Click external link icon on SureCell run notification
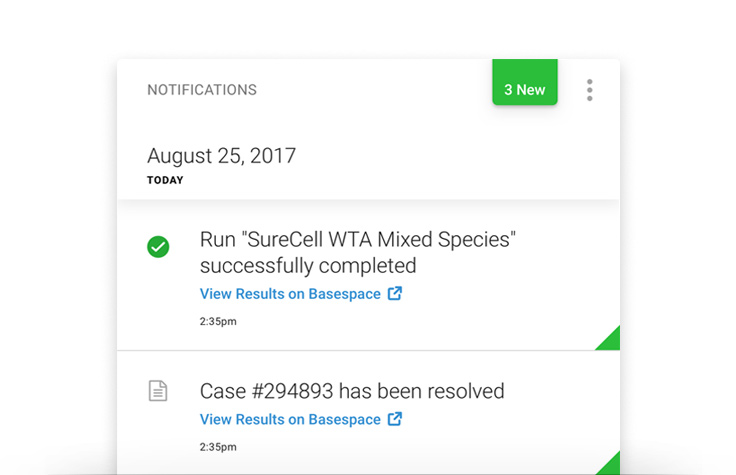Image resolution: width=736 pixels, height=475 pixels. pos(395,294)
